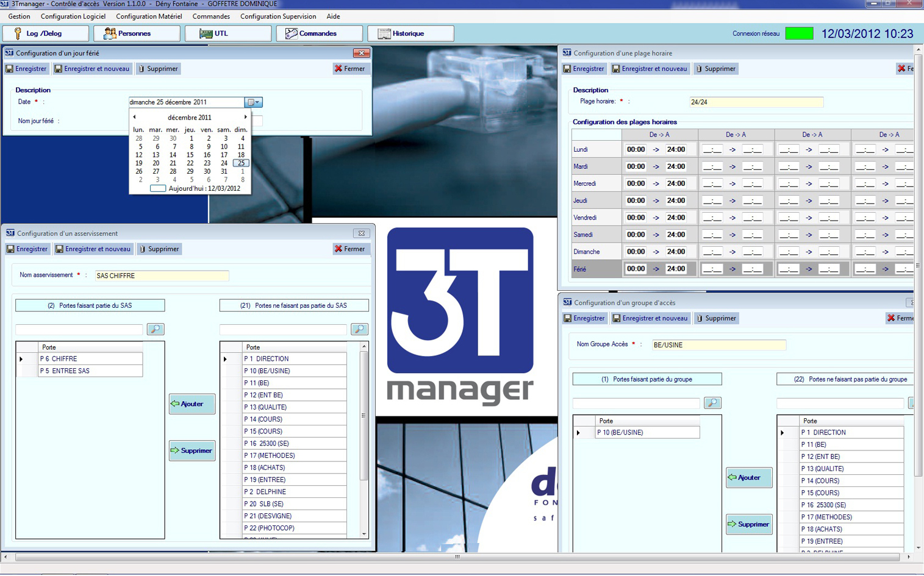Select P 20 SLB (SE) row
924x576 pixels.
(x=294, y=504)
